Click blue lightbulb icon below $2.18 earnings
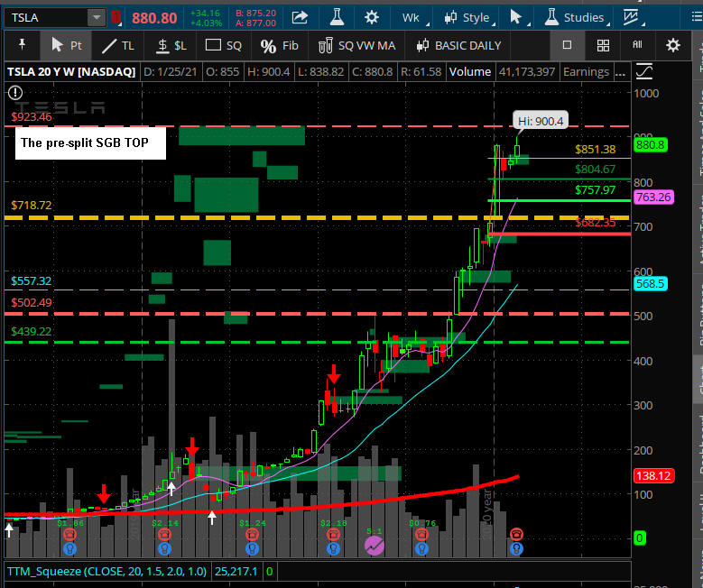The height and width of the screenshot is (588, 703). point(333,548)
